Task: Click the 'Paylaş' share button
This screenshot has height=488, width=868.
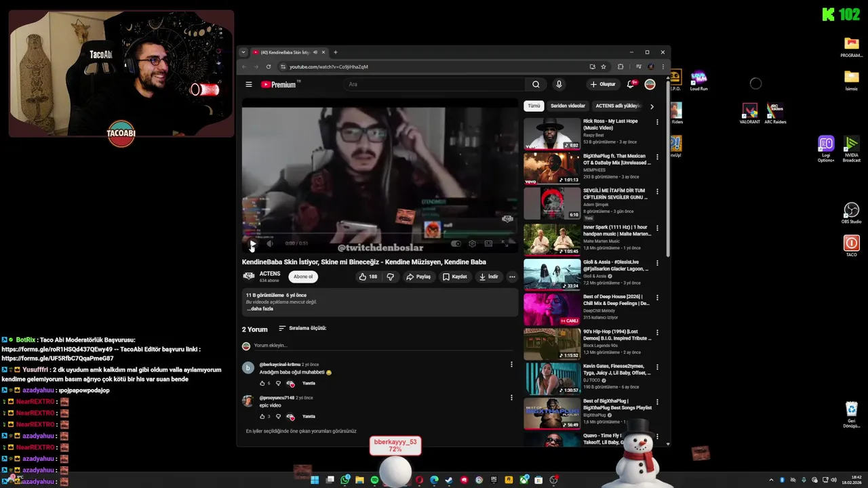Action: click(418, 277)
